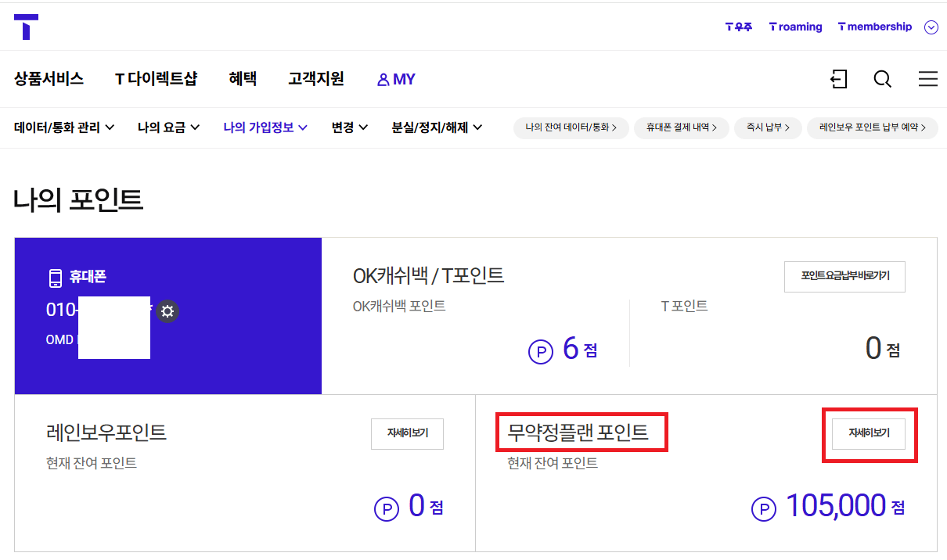Click the 휴대폰 결제 내역 shortcut
This screenshot has width=947, height=560.
coord(682,127)
